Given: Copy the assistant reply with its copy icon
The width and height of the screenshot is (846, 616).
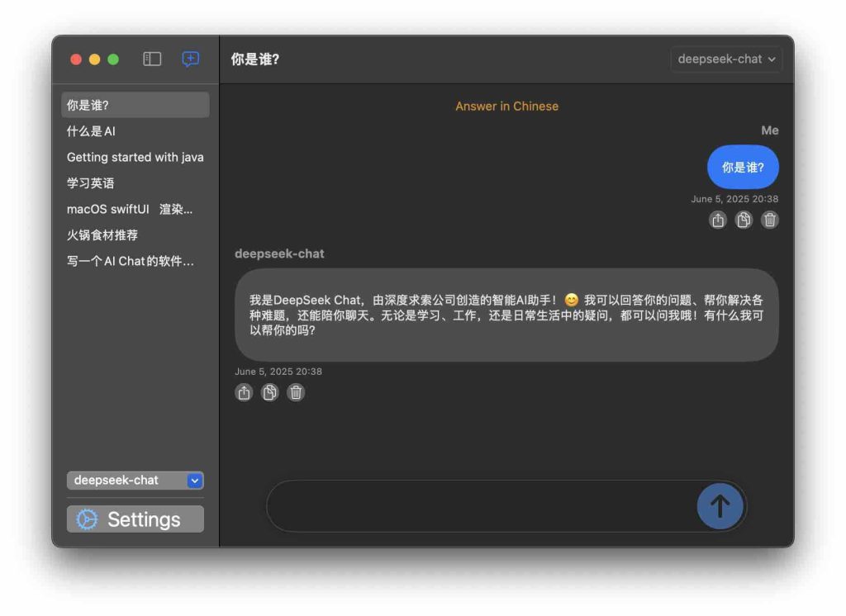Looking at the screenshot, I should (269, 392).
